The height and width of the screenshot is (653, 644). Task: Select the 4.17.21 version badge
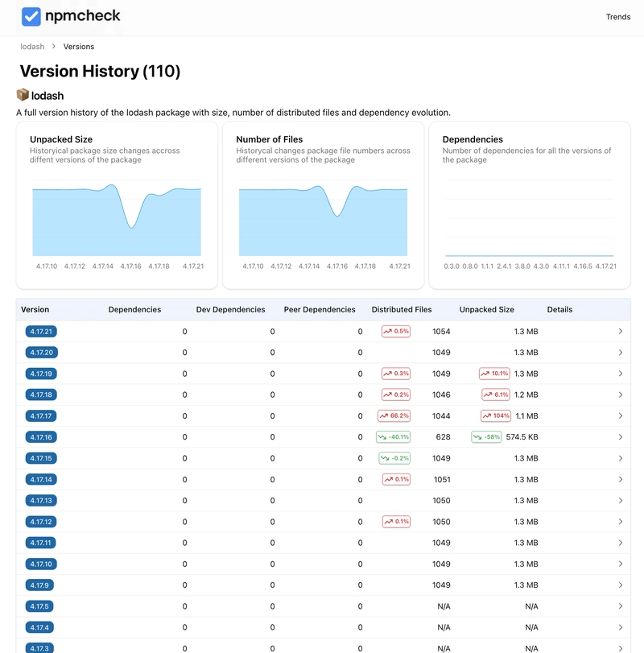pyautogui.click(x=41, y=332)
